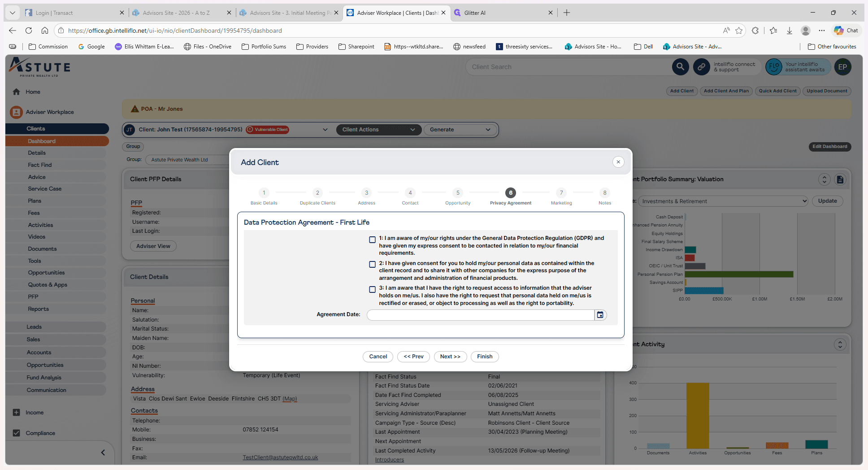
Task: Open the client selector dropdown chevron
Action: 325,130
